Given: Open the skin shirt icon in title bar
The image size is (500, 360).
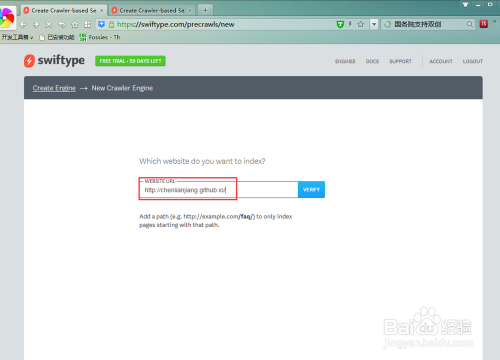Looking at the screenshot, I should pos(465,4).
